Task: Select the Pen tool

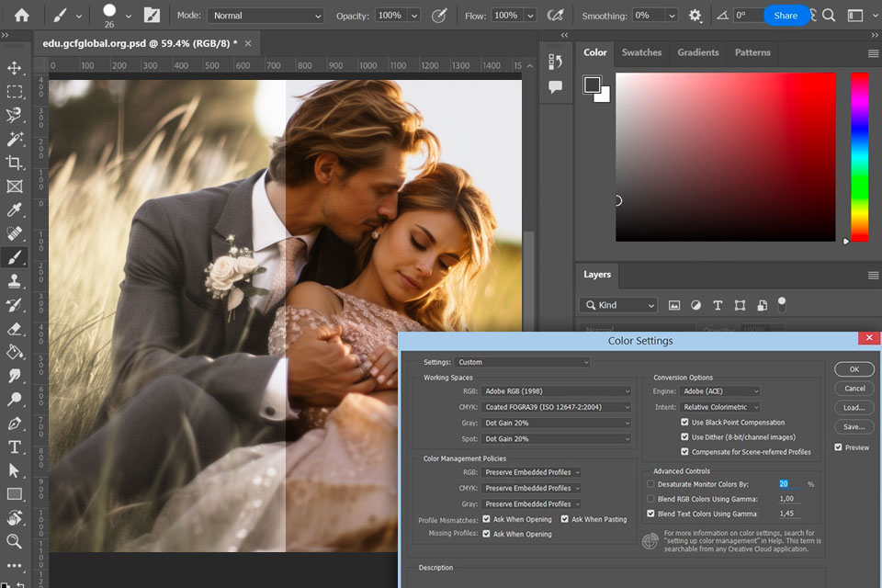Action: pos(14,424)
